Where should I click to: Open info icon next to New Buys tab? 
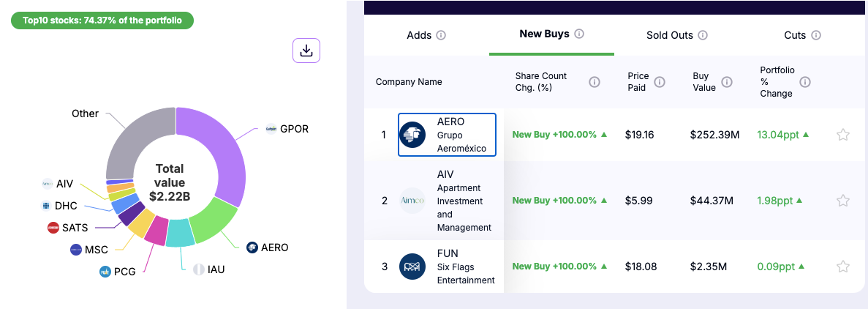point(579,34)
